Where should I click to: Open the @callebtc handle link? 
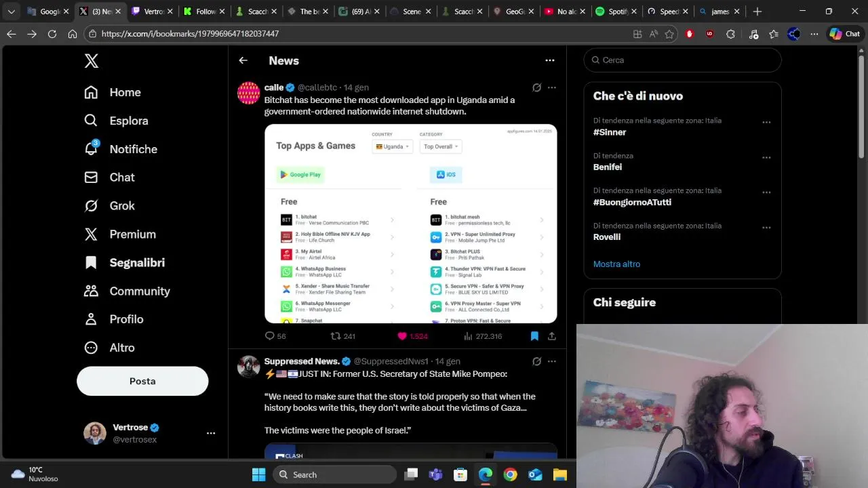[x=317, y=87]
